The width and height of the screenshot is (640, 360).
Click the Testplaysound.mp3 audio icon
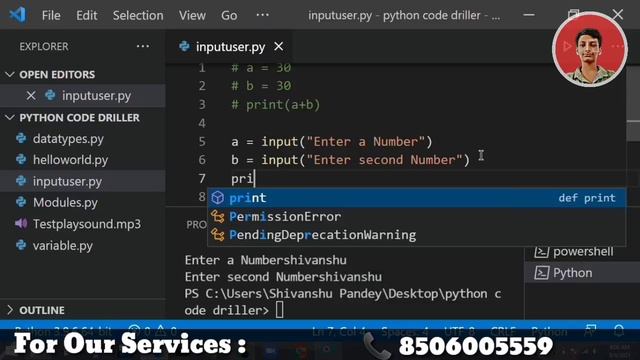21,223
